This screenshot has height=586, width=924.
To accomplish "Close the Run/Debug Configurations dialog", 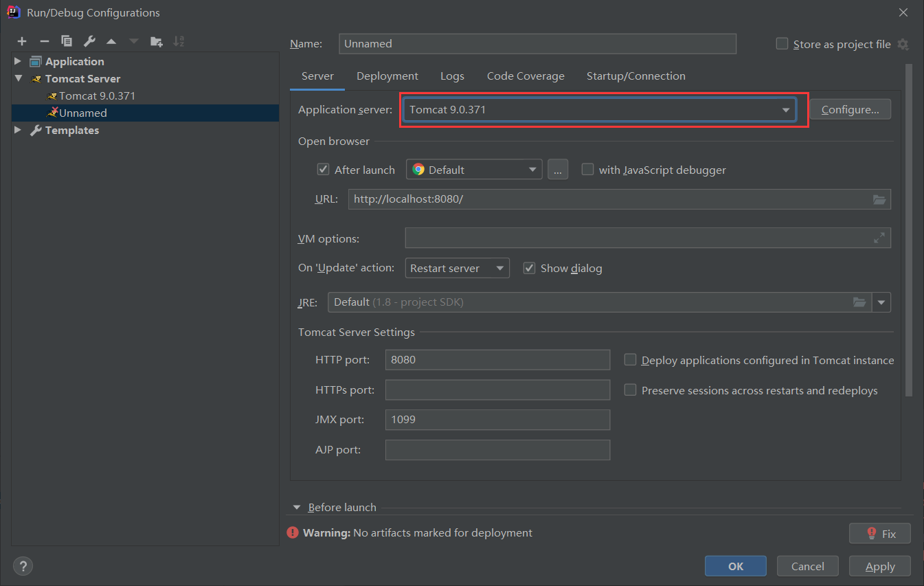I will (903, 12).
